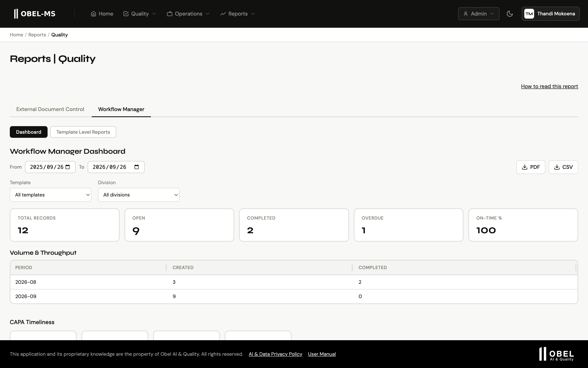Click completed value 0 in 2026-09 row
The height and width of the screenshot is (368, 588).
pyautogui.click(x=360, y=296)
